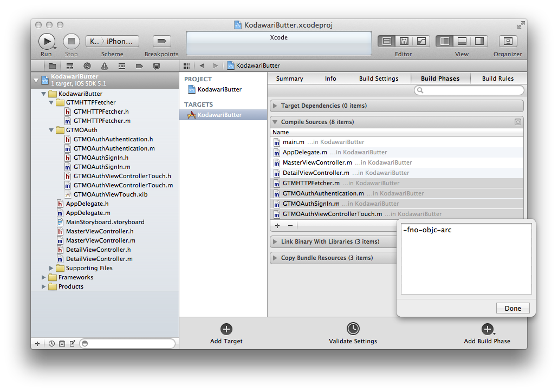This screenshot has width=558, height=392.
Task: Click Add Target button
Action: click(226, 334)
